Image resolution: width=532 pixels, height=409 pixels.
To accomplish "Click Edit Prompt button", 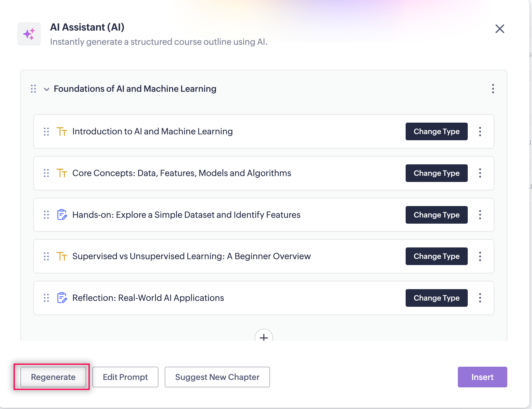I will (x=125, y=377).
